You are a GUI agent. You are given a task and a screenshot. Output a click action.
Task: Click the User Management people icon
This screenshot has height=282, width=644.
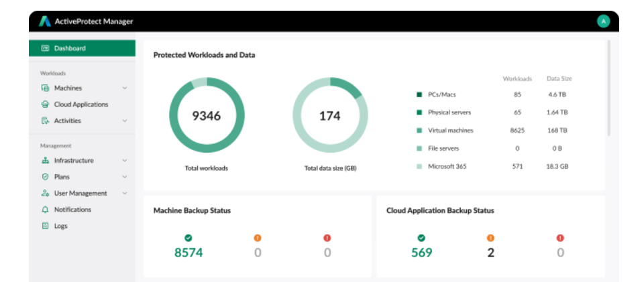45,194
